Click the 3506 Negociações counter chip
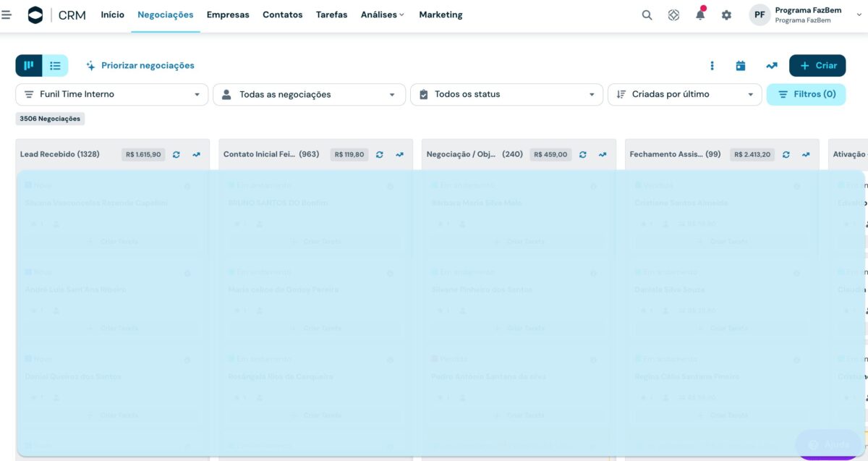Viewport: 868px width, 461px height. pos(50,118)
